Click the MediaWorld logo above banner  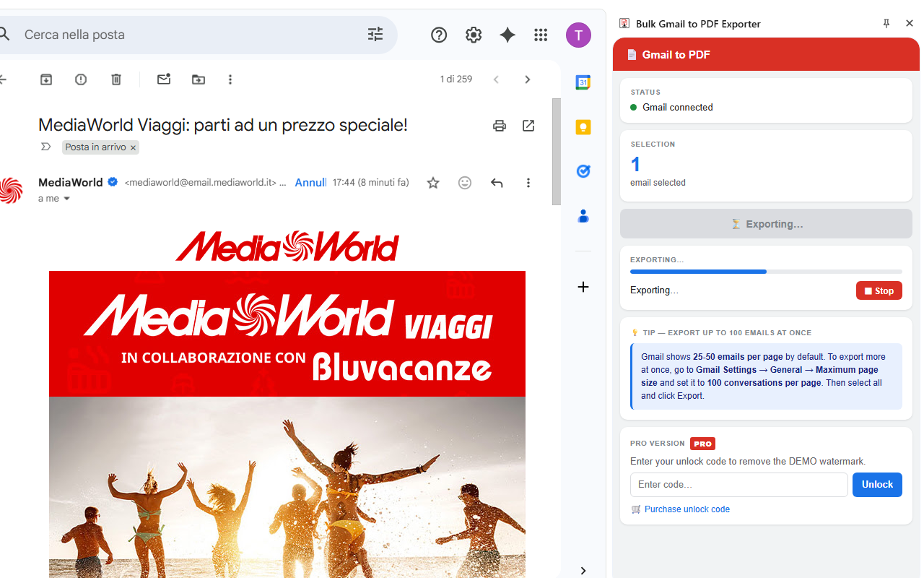[x=287, y=246]
